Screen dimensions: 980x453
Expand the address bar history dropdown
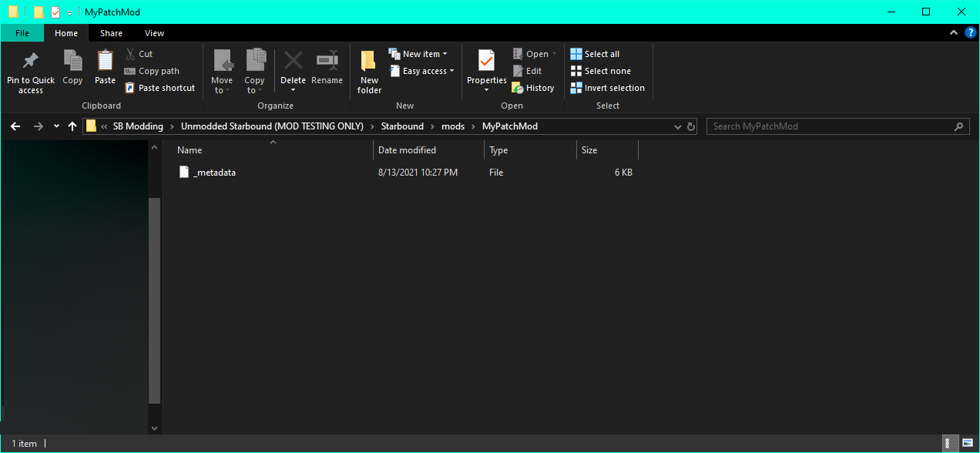677,126
